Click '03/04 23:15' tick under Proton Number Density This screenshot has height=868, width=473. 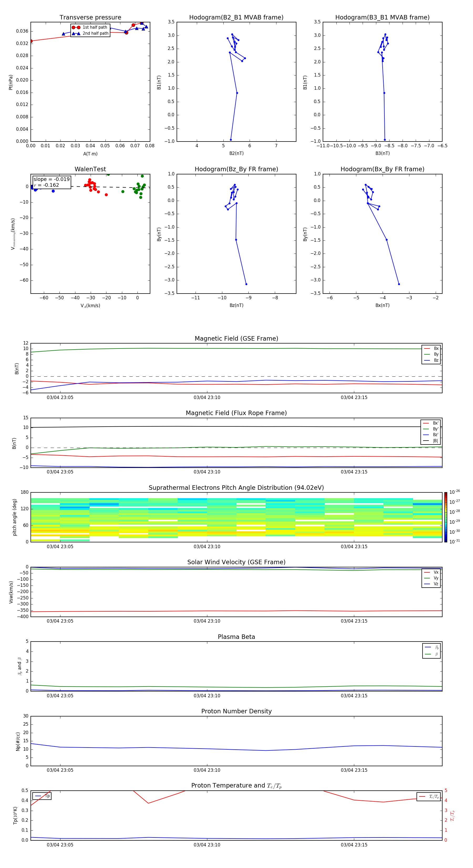pyautogui.click(x=354, y=770)
